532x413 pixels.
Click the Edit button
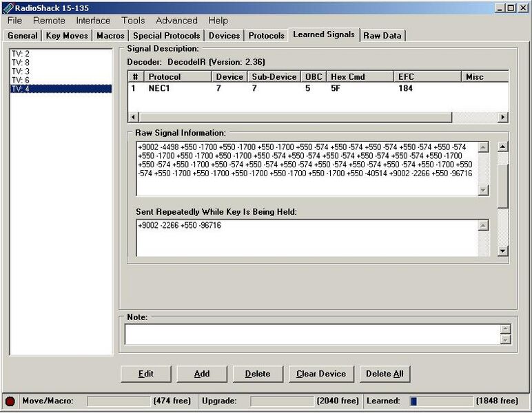tap(146, 374)
